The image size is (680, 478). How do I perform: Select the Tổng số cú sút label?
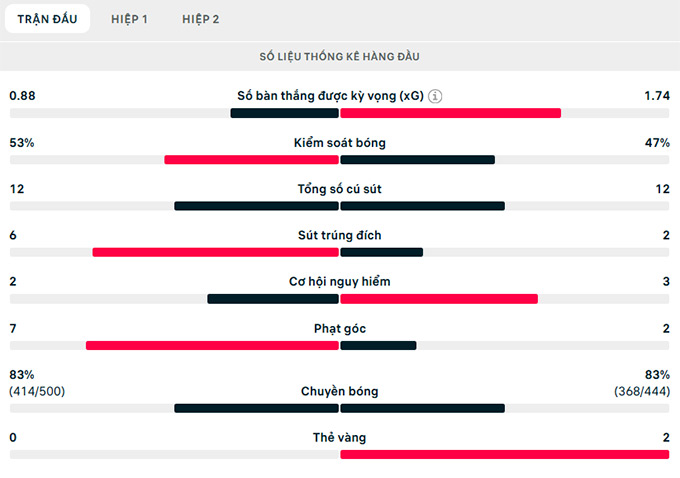[x=340, y=189]
